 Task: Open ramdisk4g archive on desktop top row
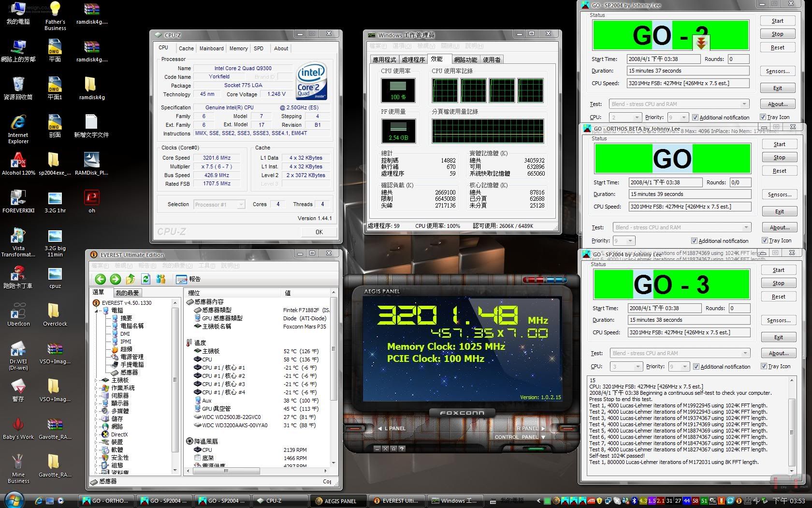coord(92,14)
